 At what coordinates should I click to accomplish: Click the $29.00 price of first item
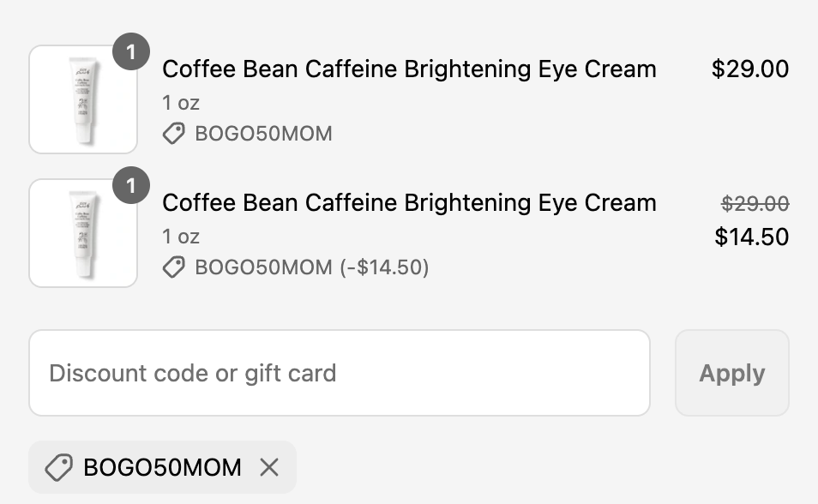pyautogui.click(x=750, y=69)
